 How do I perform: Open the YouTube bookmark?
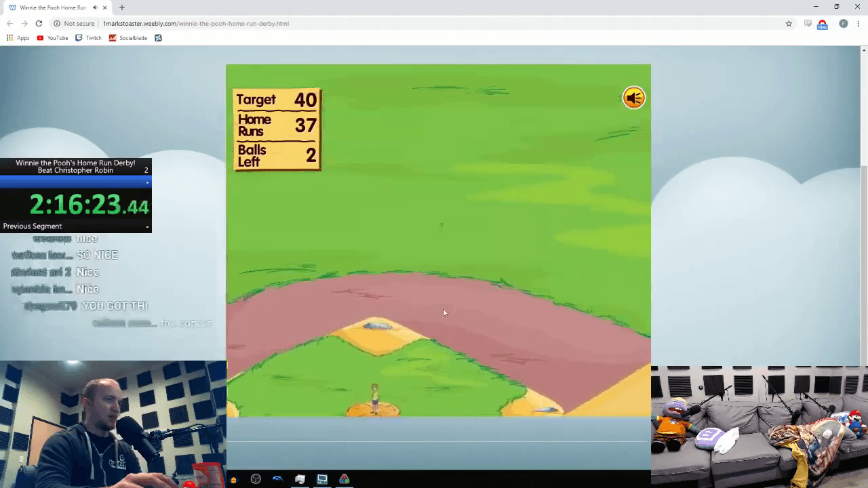52,38
